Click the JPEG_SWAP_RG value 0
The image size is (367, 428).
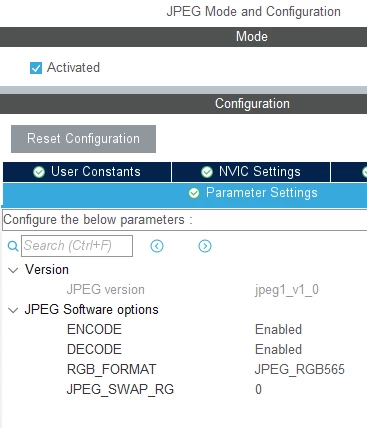click(258, 389)
